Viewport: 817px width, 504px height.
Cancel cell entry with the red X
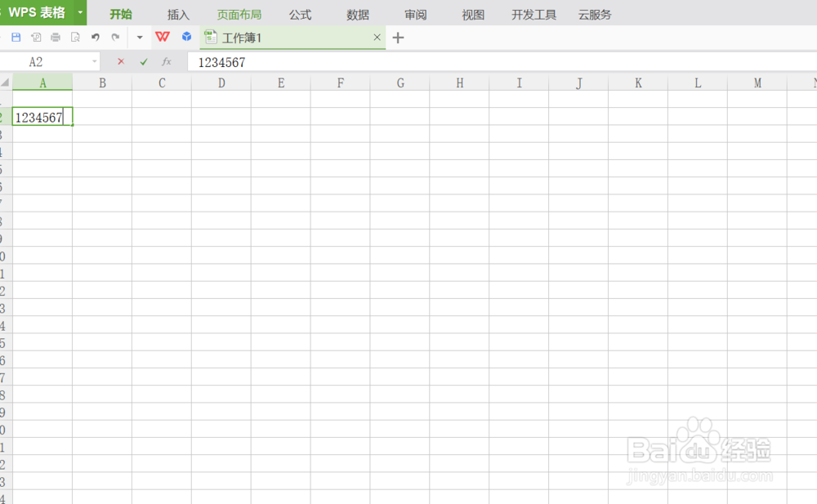(x=121, y=61)
